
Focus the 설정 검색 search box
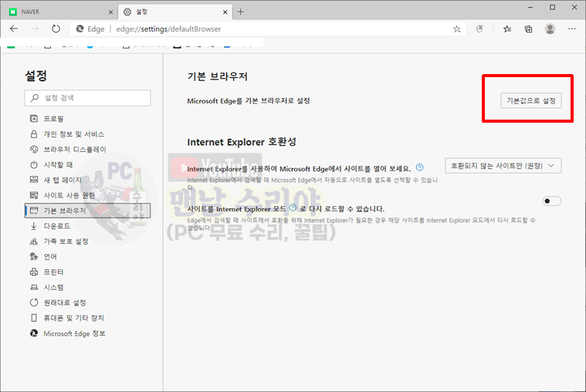(x=87, y=98)
